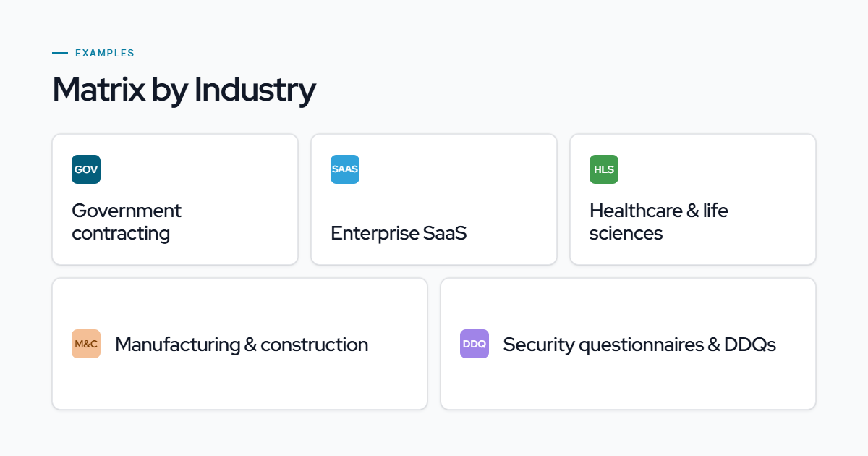
Task: Select the 'Government contracting' title text
Action: coord(127,221)
